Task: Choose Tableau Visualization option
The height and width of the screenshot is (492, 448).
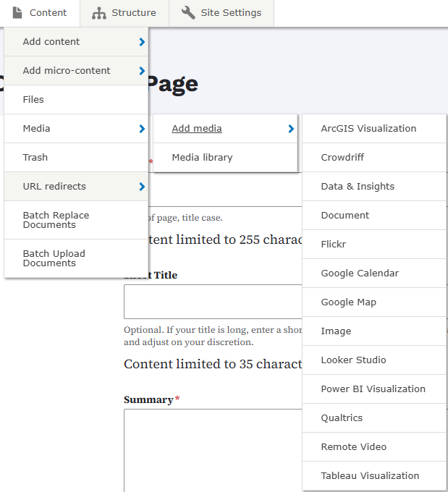Action: coord(370,476)
